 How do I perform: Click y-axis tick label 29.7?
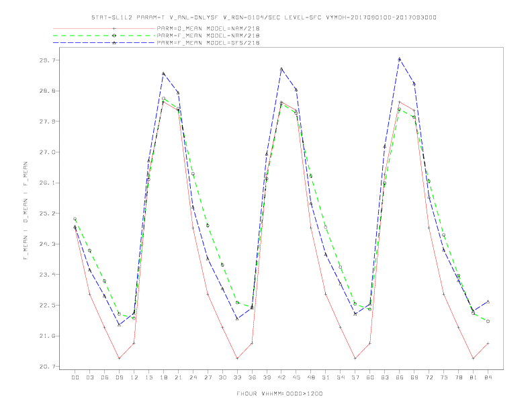coord(46,60)
